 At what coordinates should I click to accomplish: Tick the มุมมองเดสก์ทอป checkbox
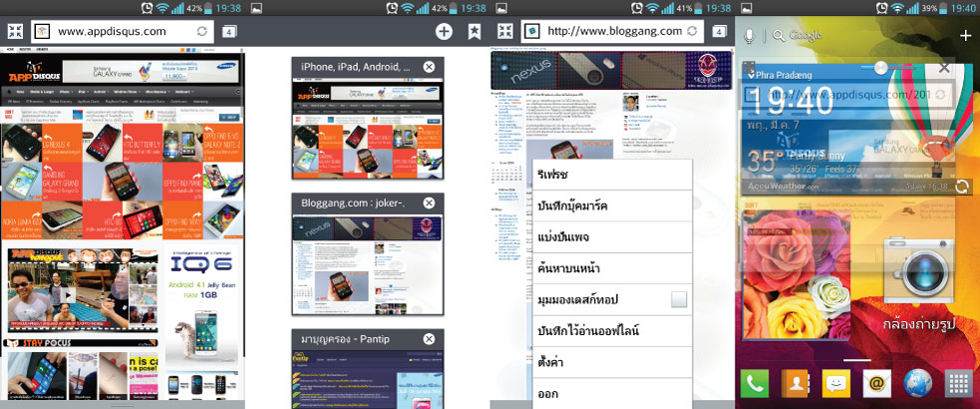[679, 300]
